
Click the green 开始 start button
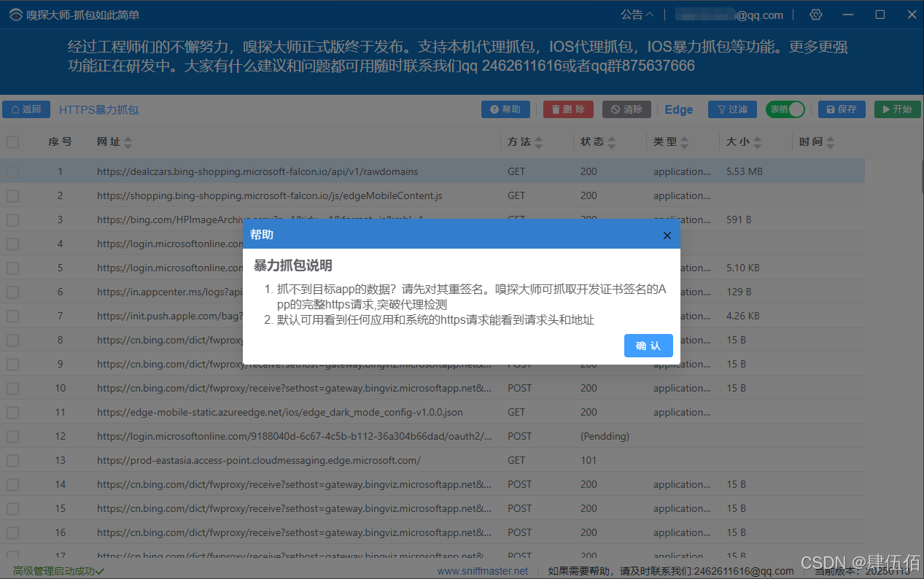tap(897, 109)
